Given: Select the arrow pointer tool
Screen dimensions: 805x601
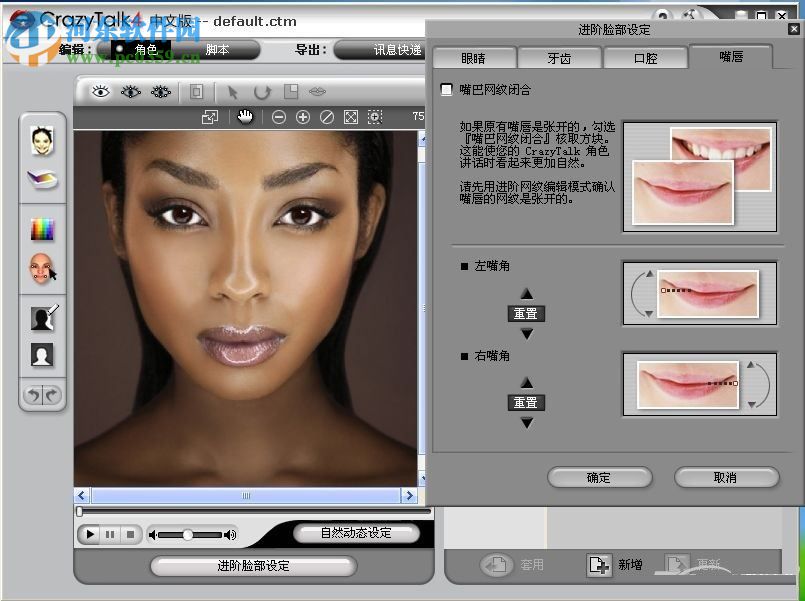Looking at the screenshot, I should pos(231,92).
